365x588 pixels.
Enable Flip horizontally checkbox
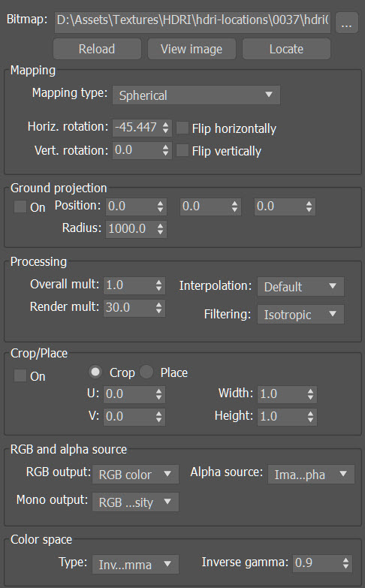tap(182, 128)
